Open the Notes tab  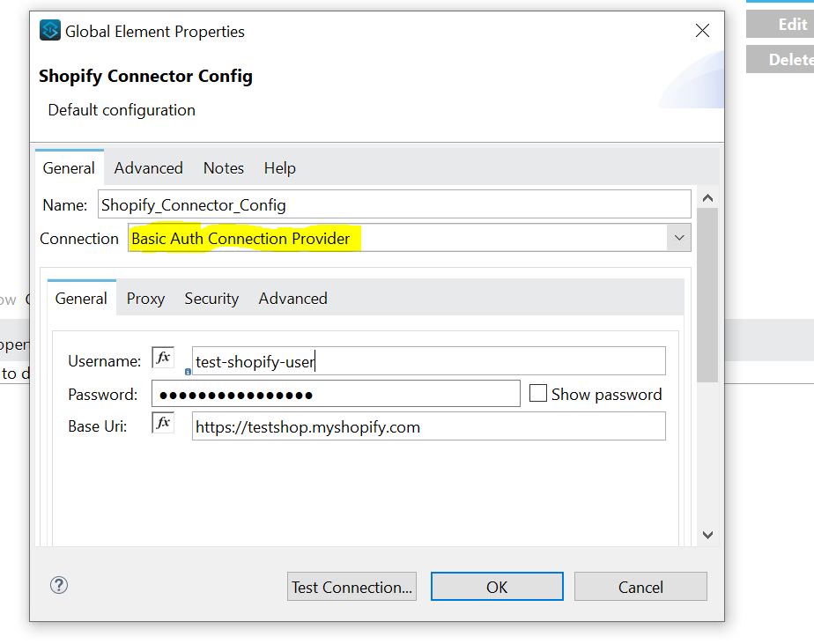[224, 168]
